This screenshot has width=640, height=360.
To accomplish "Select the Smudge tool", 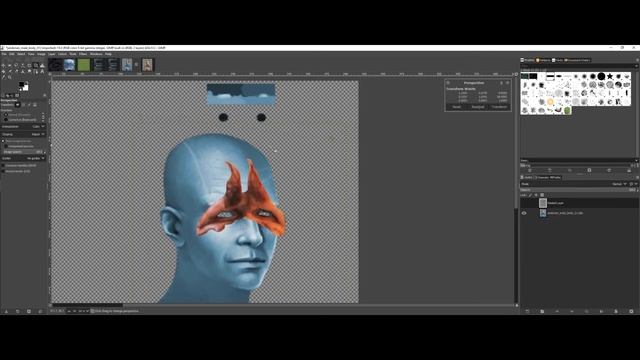I will 29,71.
